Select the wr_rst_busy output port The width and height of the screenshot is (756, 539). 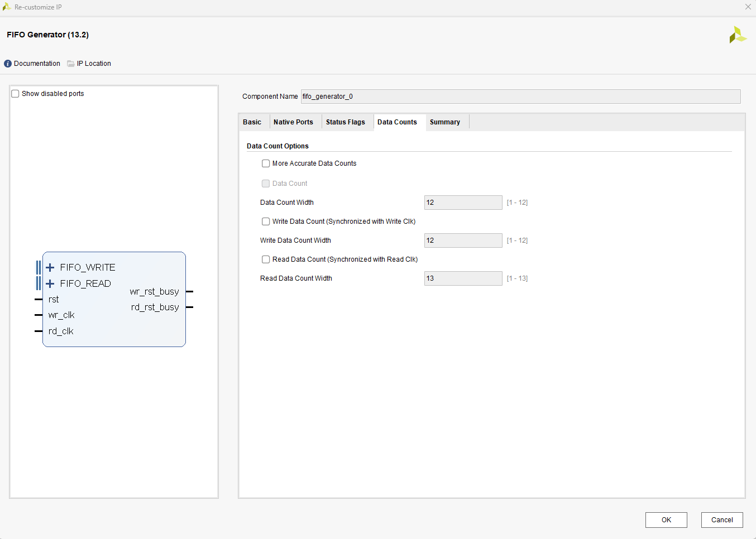tap(155, 292)
